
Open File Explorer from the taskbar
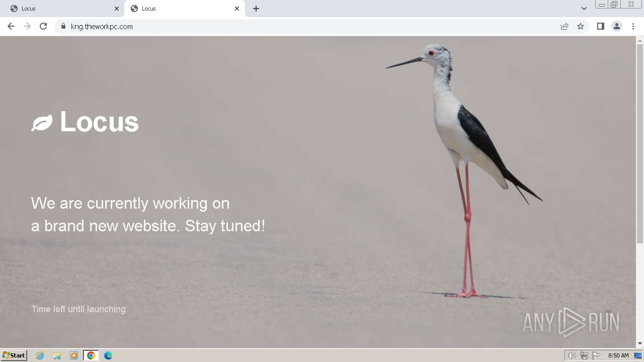point(57,355)
